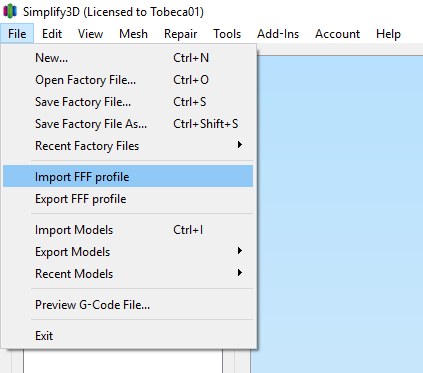Expand Recent Factory Files submenu arrow
The image size is (423, 373).
click(239, 145)
